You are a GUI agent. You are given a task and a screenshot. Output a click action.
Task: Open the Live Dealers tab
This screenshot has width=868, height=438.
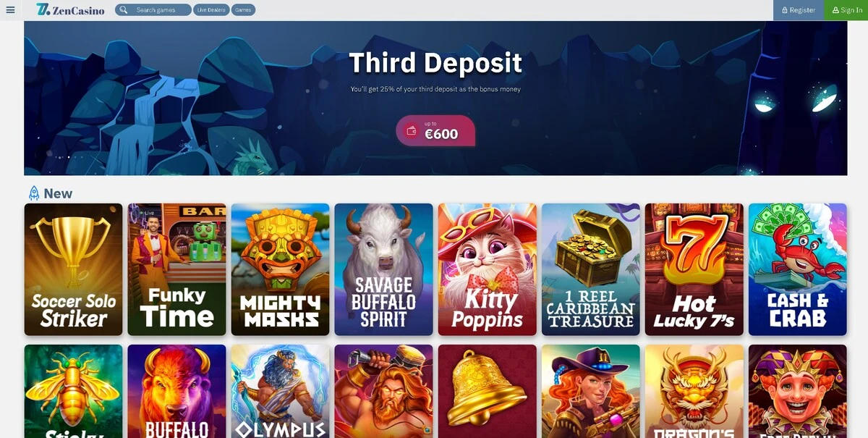tap(211, 10)
